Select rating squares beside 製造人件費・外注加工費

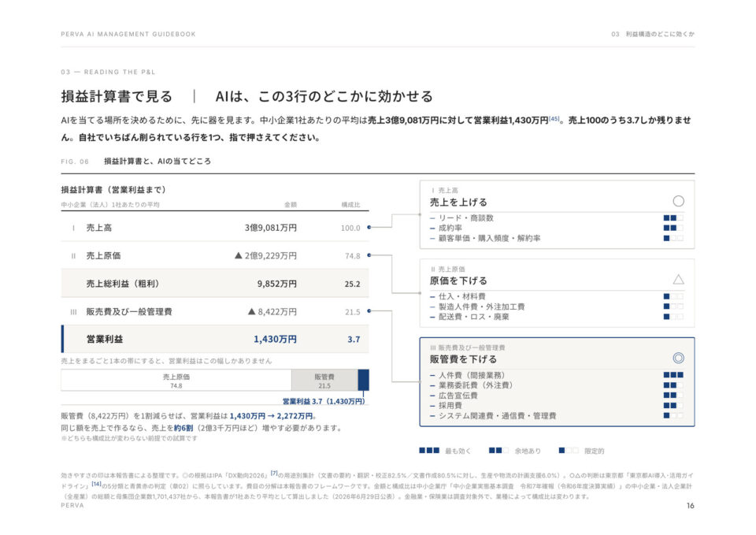(673, 307)
